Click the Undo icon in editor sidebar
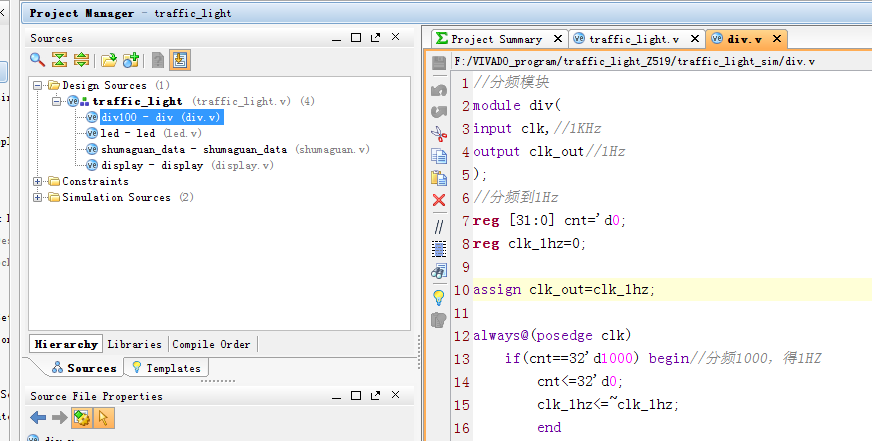Screen dimensions: 872x441 click(439, 90)
